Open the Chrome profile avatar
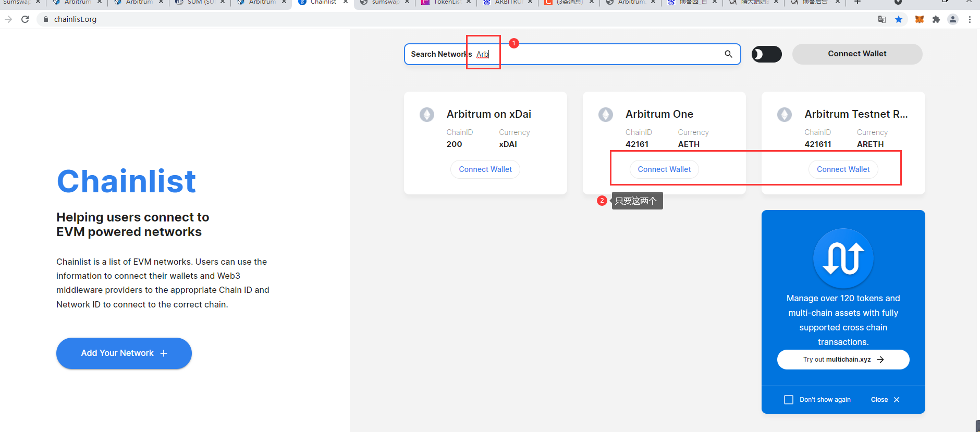This screenshot has height=432, width=980. (x=953, y=19)
